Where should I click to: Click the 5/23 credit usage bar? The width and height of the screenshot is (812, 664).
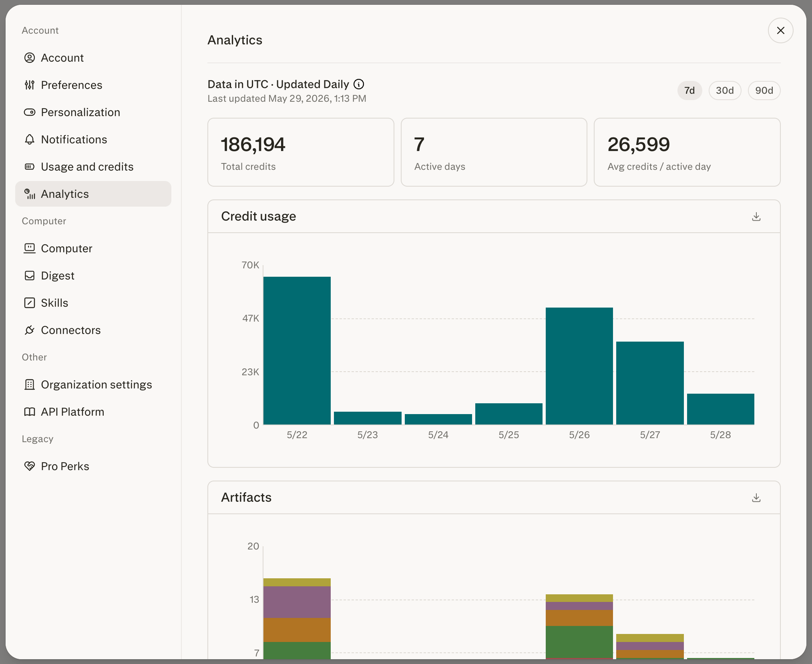click(368, 418)
